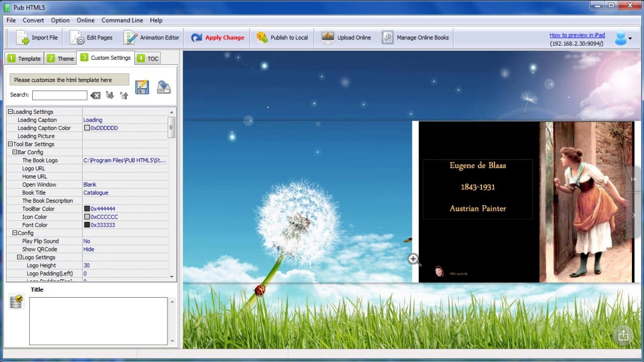Click the user account avatar icon
The width and height of the screenshot is (644, 362).
tap(621, 38)
